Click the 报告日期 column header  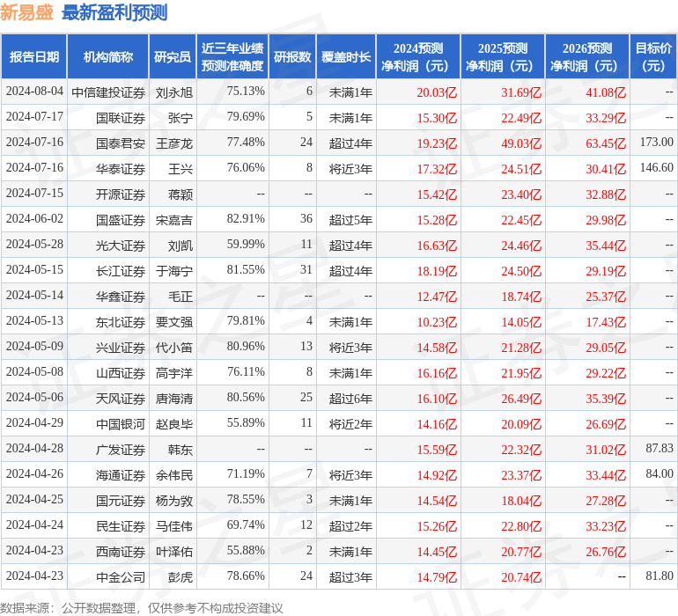[34, 56]
